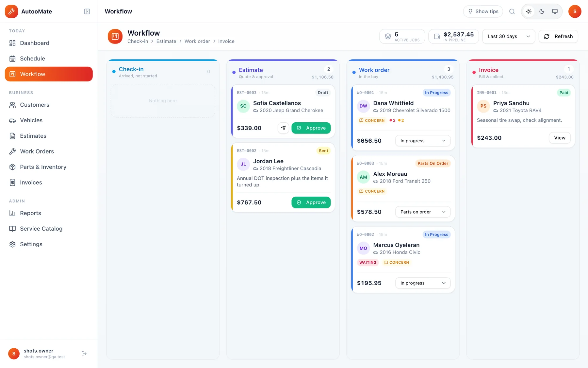Open Parts & Inventory page
Screen dimensions: 588x368
point(49,167)
